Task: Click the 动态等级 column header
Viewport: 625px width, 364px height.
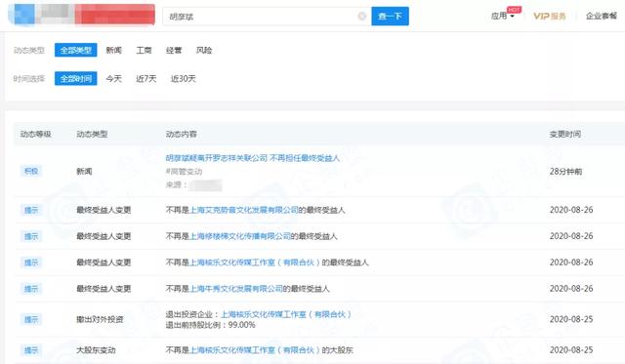Action: [36, 135]
